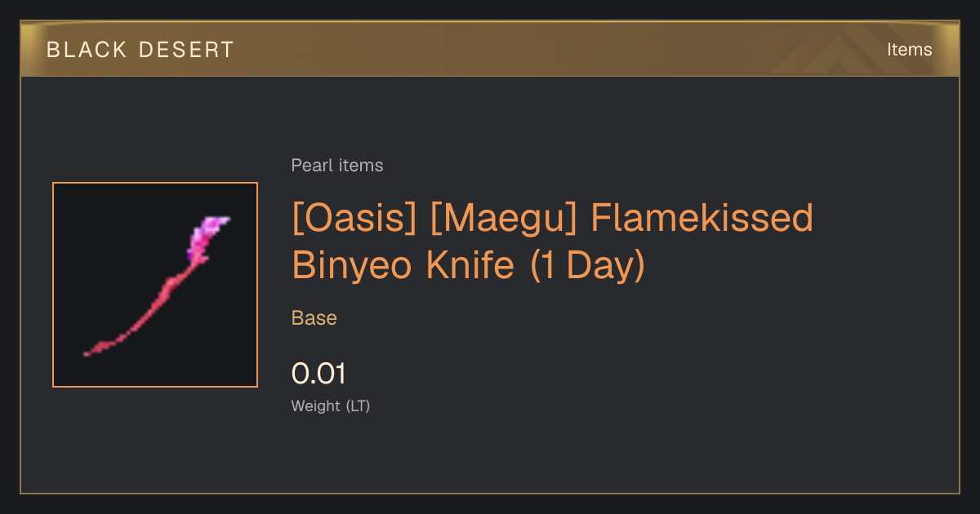Viewport: 980px width, 514px height.
Task: Open the BLACK DESERT logo text
Action: 140,50
